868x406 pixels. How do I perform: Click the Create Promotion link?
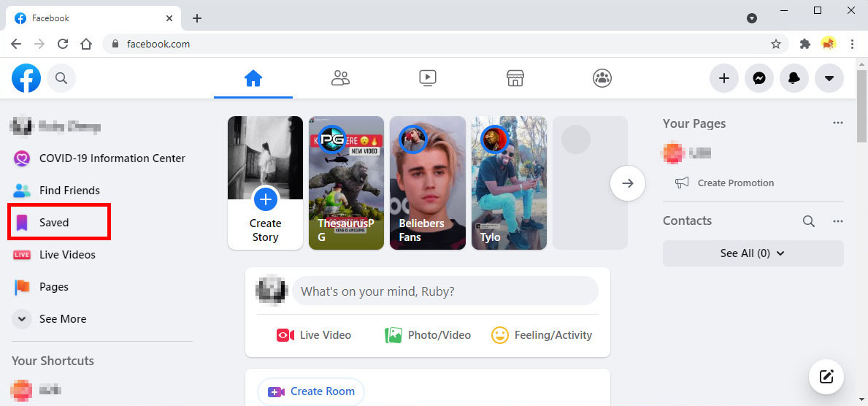735,183
